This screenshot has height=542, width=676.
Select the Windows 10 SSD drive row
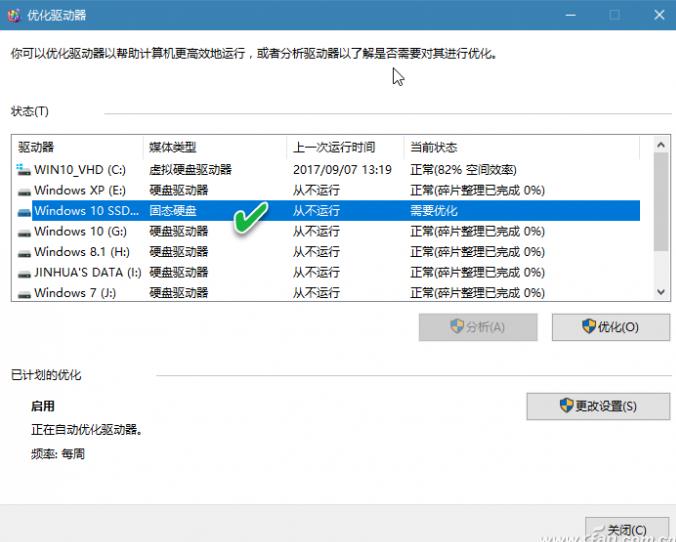[x=328, y=210]
